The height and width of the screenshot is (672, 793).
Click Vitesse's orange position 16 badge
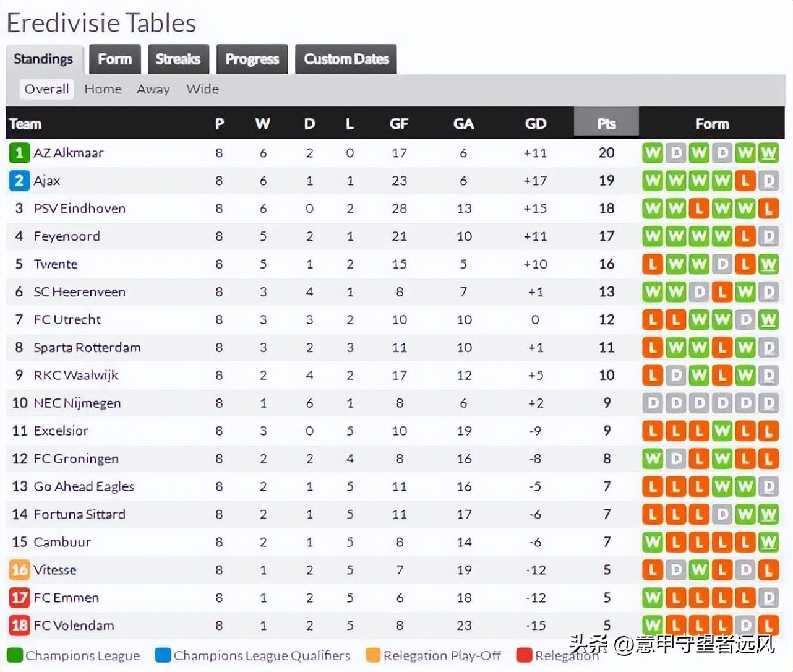tap(19, 570)
